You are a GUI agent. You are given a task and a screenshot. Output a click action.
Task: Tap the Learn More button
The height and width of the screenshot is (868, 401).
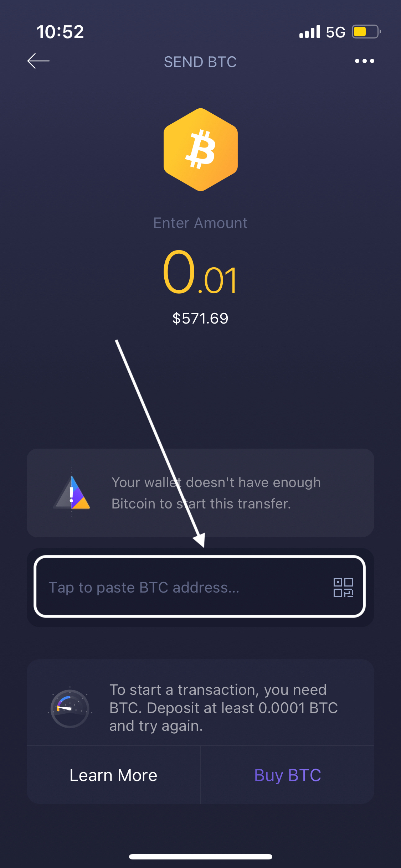click(x=113, y=775)
